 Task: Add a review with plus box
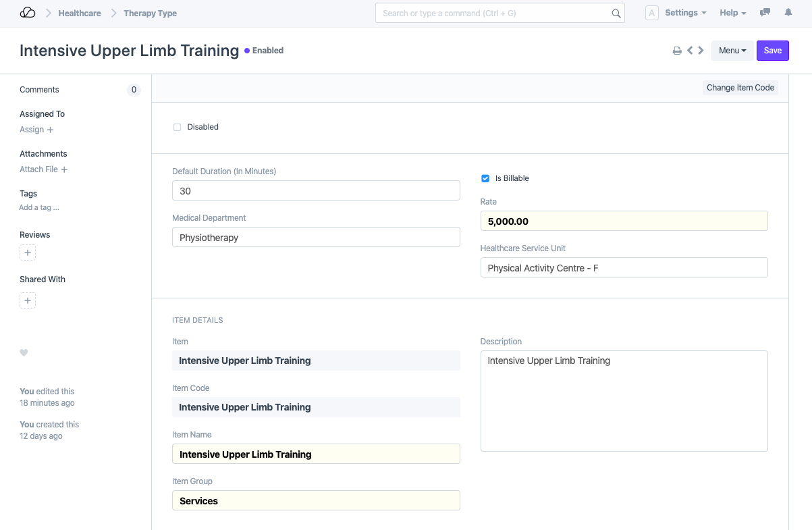point(28,253)
